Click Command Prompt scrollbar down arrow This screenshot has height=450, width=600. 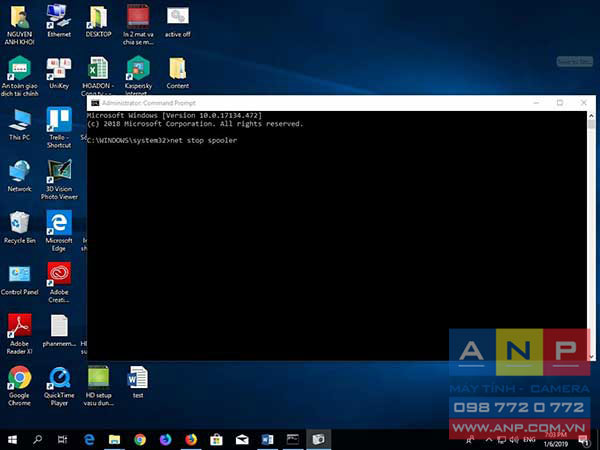(591, 357)
